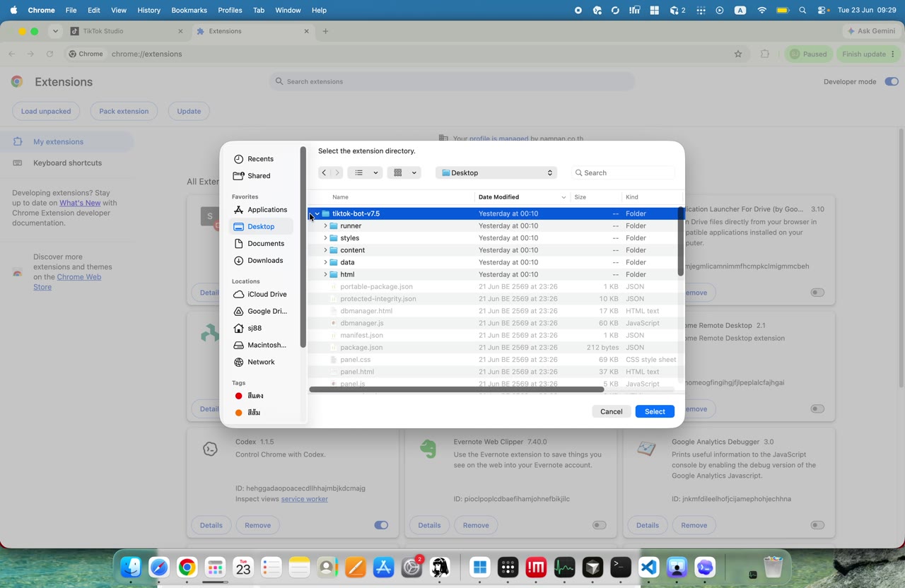This screenshot has width=905, height=588.
Task: Toggle Chrome Remote Desktop extension switch
Action: coord(817,408)
